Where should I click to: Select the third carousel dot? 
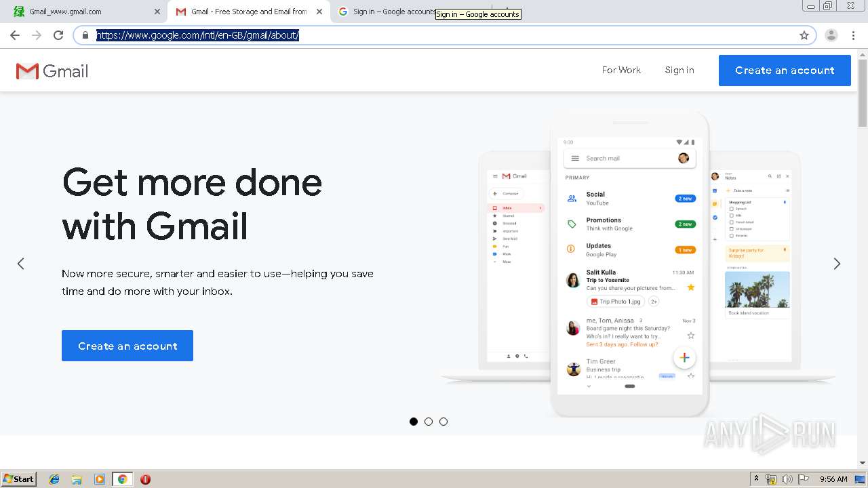click(443, 422)
